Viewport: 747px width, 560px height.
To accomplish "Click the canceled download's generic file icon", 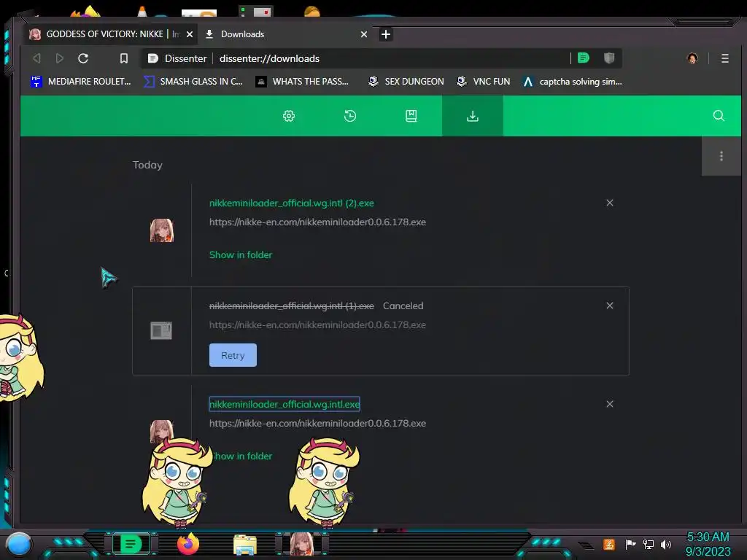I will pyautogui.click(x=161, y=330).
